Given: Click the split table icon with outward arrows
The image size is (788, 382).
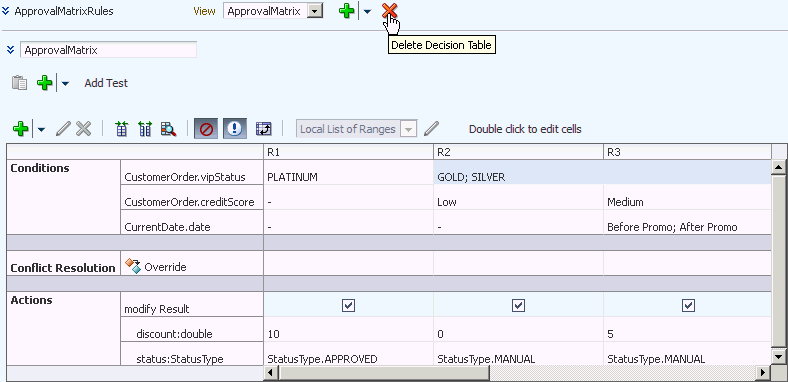Looking at the screenshot, I should (145, 129).
